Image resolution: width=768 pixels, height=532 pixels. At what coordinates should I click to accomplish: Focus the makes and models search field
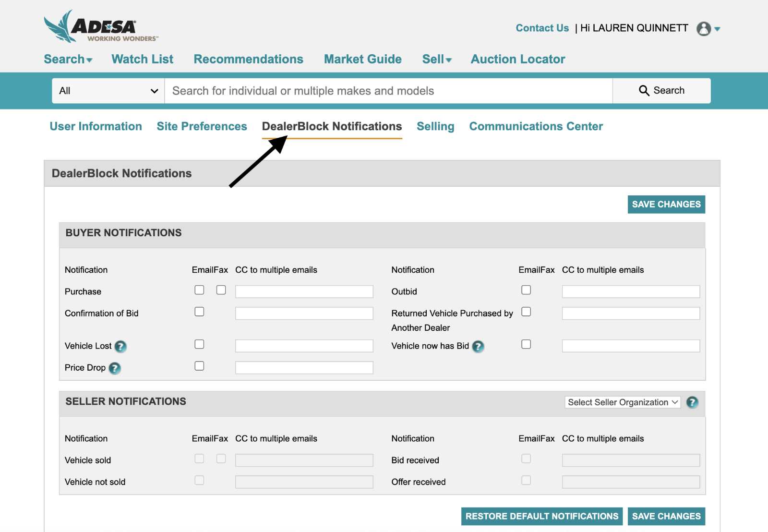389,91
